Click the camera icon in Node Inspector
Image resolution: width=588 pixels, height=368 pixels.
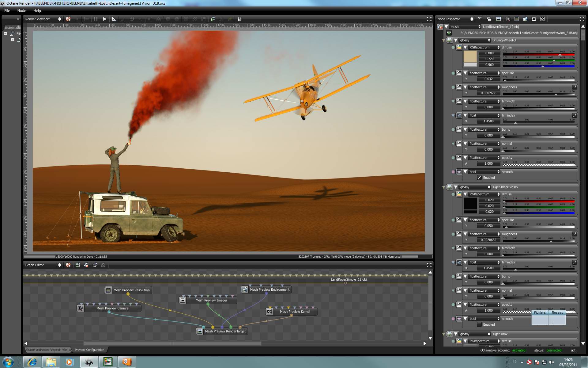tap(508, 19)
